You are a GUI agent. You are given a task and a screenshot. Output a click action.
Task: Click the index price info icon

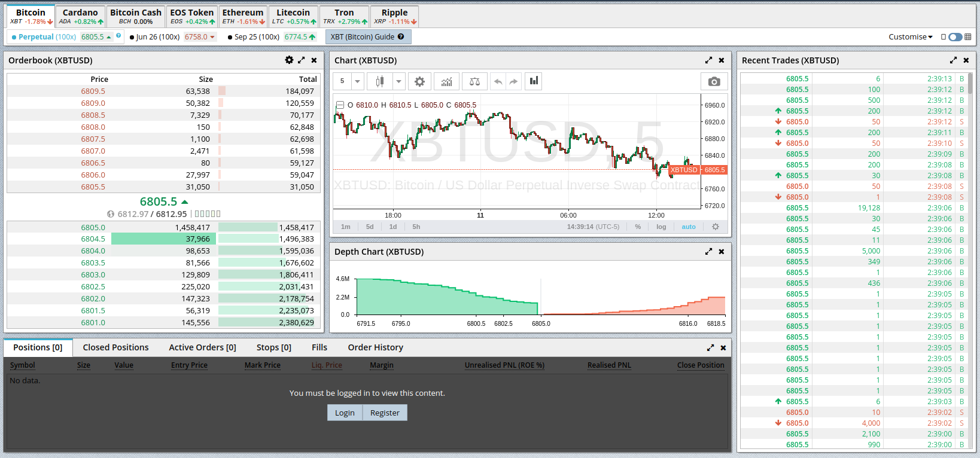pyautogui.click(x=111, y=214)
